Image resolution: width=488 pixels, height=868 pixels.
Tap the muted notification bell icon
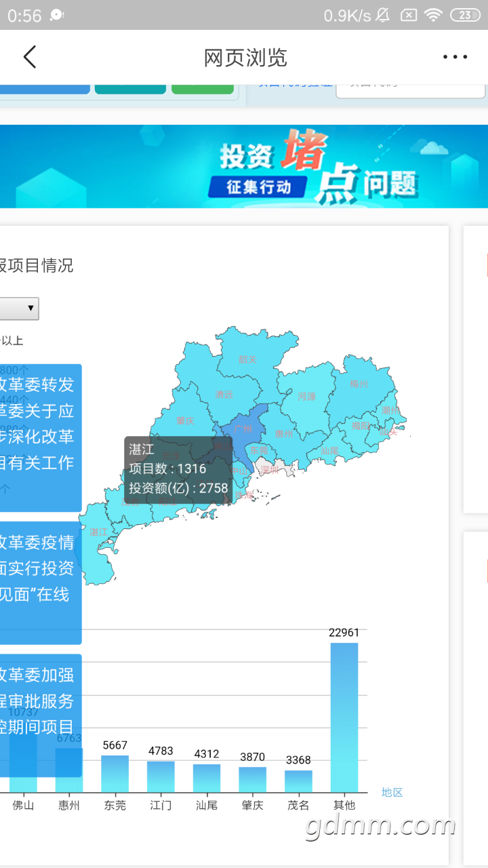pos(382,15)
